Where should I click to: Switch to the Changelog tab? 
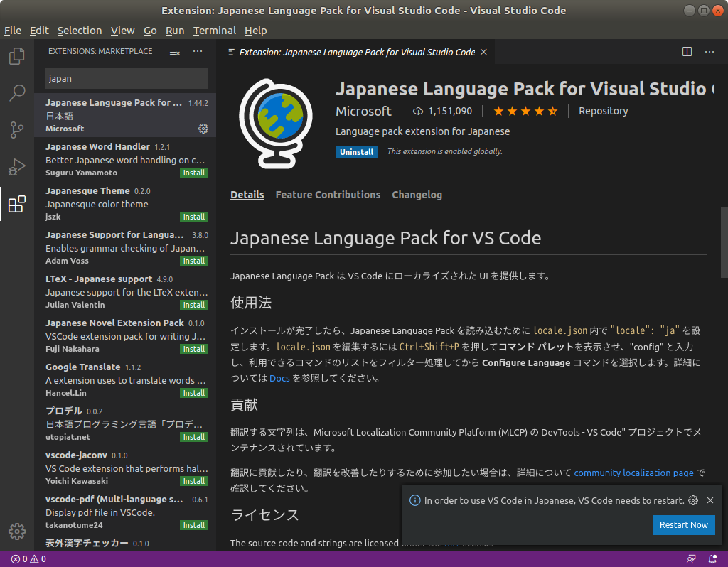pyautogui.click(x=417, y=195)
